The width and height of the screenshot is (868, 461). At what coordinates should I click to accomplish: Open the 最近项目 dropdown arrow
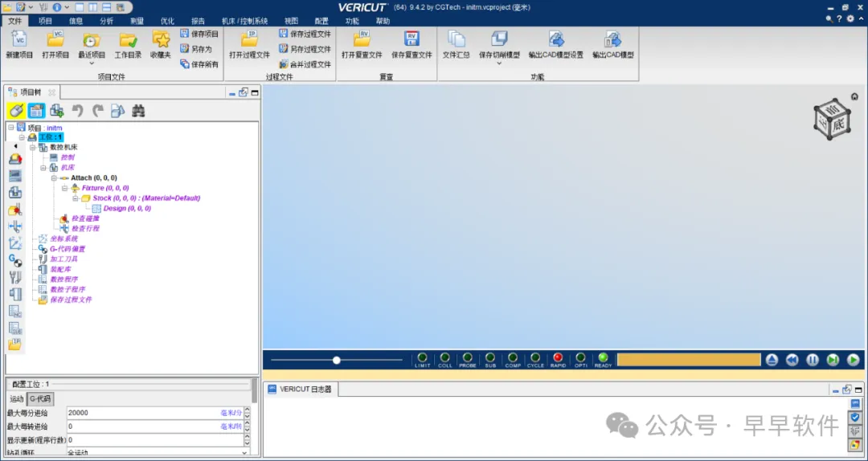point(92,63)
